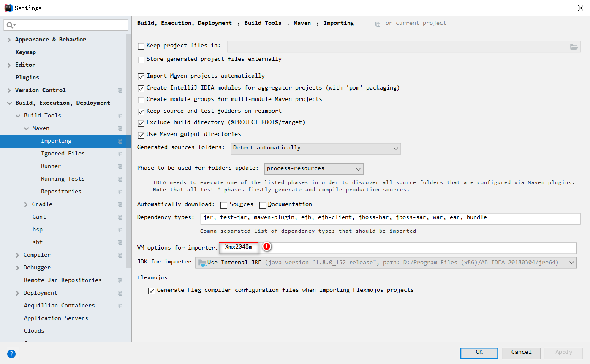Expand Appearance & Behavior section
Screen dimensions: 590x364
click(x=9, y=40)
